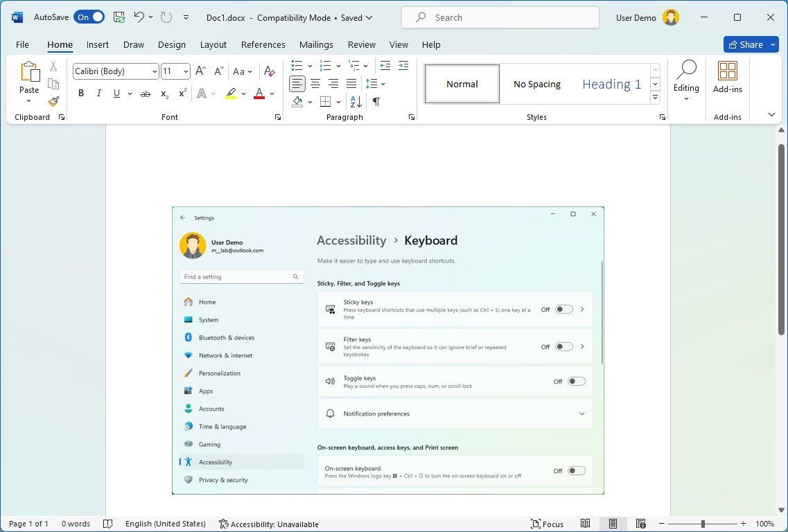This screenshot has width=788, height=532.
Task: Expand the Styles gallery more arrow
Action: (655, 98)
